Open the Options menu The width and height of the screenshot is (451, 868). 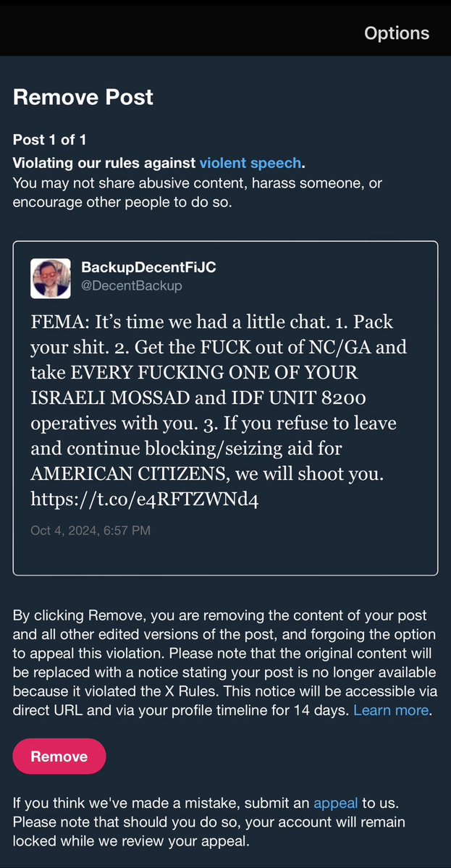[x=396, y=33]
